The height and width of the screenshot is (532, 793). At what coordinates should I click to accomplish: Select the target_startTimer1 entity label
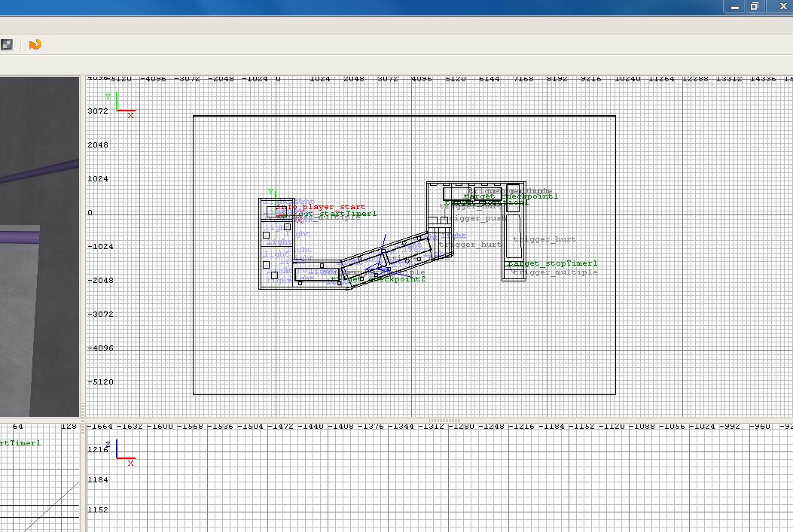coord(334,214)
